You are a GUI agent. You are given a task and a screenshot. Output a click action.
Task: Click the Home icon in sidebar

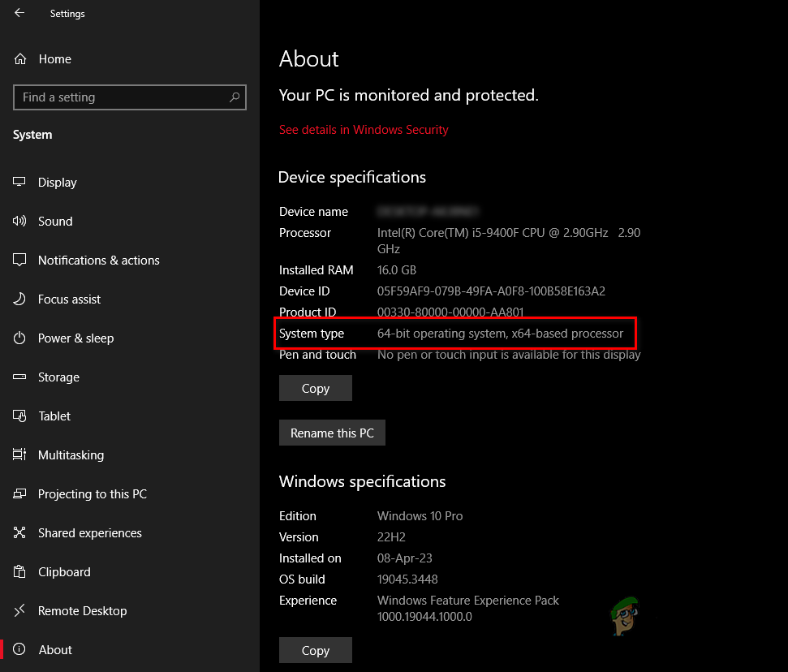(20, 59)
